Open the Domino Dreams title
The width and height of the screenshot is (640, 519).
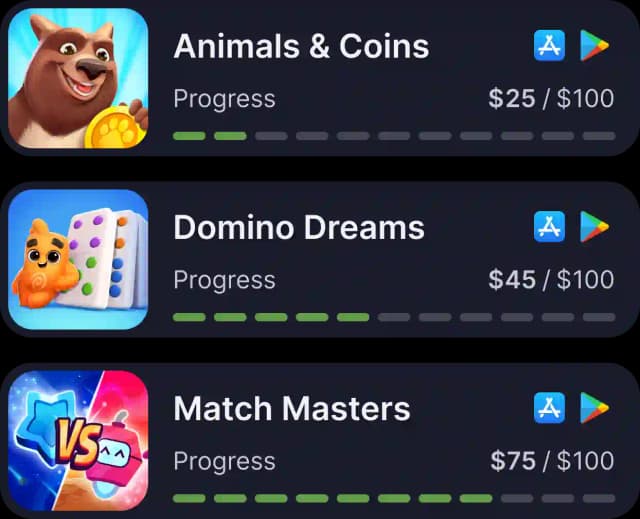(x=299, y=227)
